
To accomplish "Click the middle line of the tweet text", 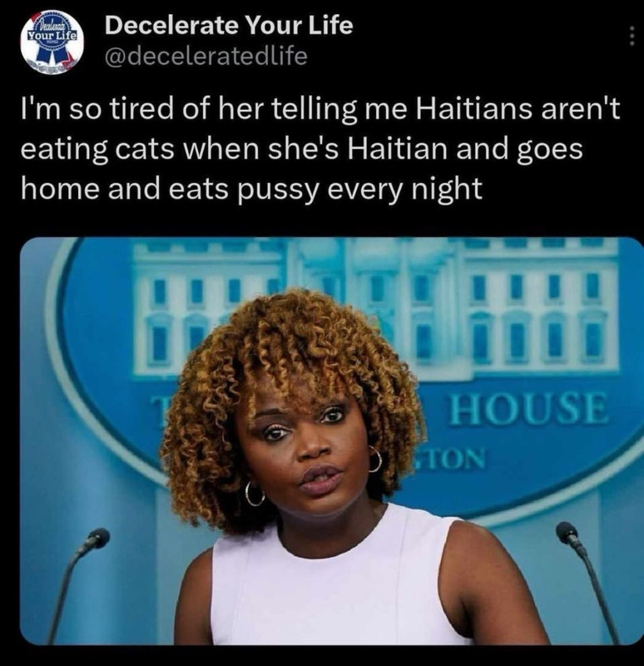I will point(301,148).
